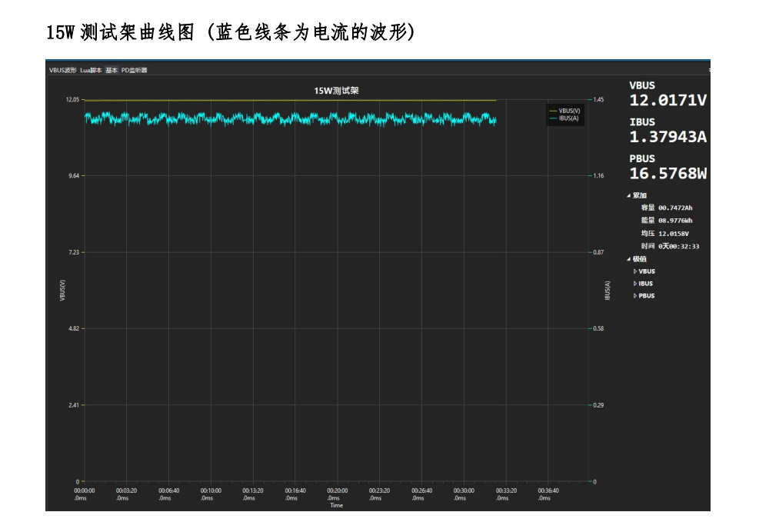The height and width of the screenshot is (532, 779).
Task: Open the PD监听器 tab
Action: coord(134,70)
